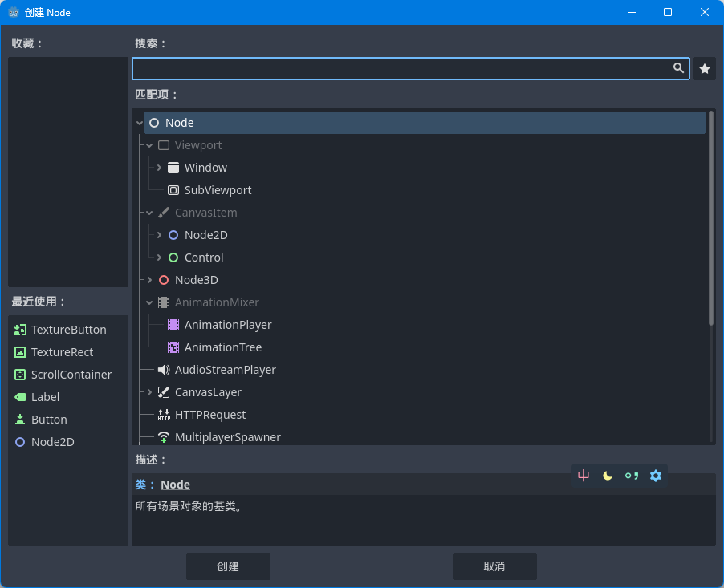Click the green Control circle icon
This screenshot has width=724, height=588.
[173, 258]
